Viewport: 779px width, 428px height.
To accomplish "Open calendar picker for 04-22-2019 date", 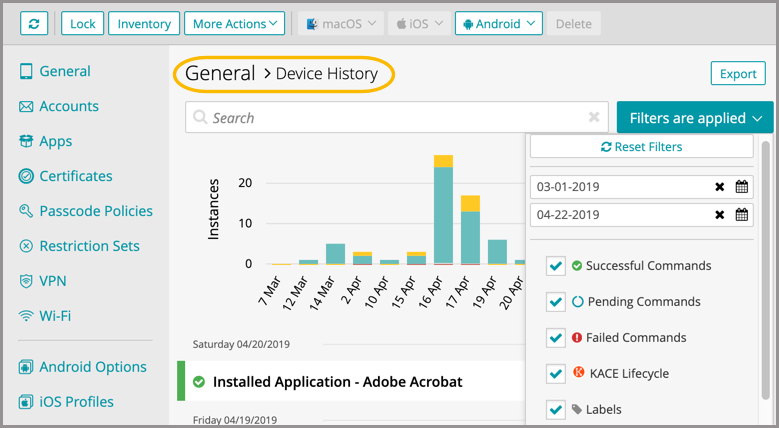I will click(x=741, y=215).
